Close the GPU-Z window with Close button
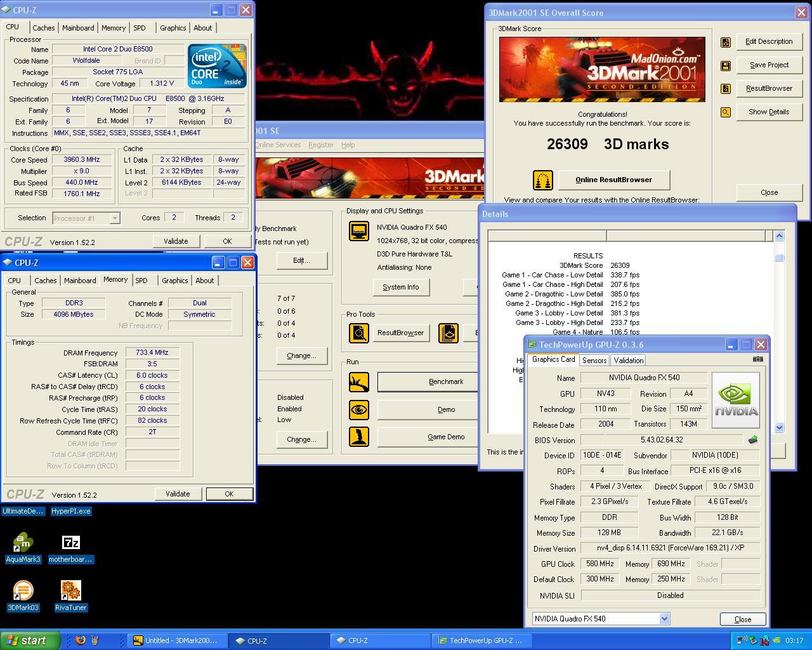The image size is (812, 650). 743,619
